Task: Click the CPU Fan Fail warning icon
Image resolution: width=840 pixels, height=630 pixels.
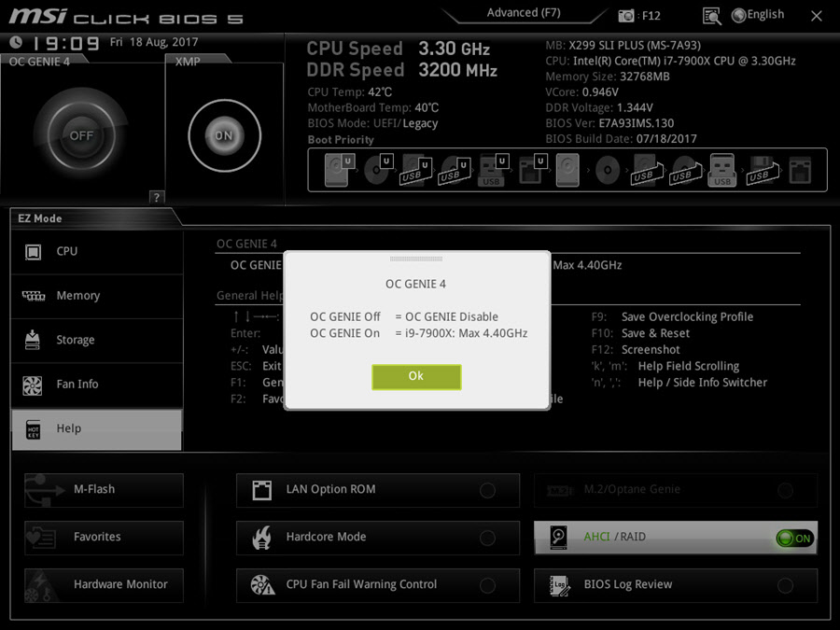Action: point(262,584)
